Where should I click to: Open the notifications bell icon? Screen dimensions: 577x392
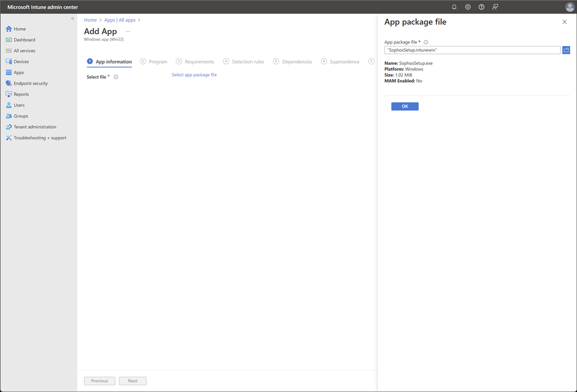[x=454, y=7]
